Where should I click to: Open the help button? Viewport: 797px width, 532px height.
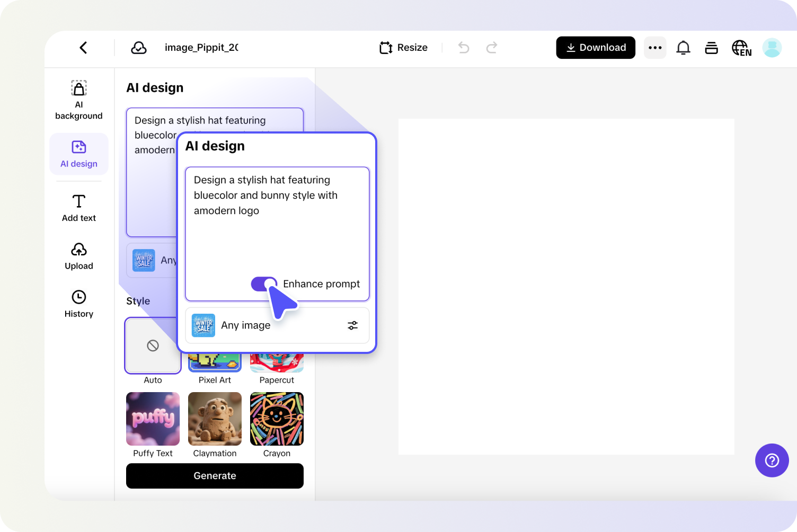tap(772, 460)
